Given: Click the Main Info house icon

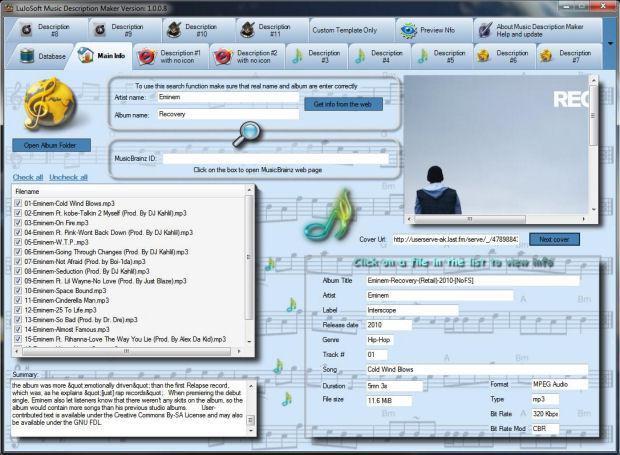Looking at the screenshot, I should 85,55.
